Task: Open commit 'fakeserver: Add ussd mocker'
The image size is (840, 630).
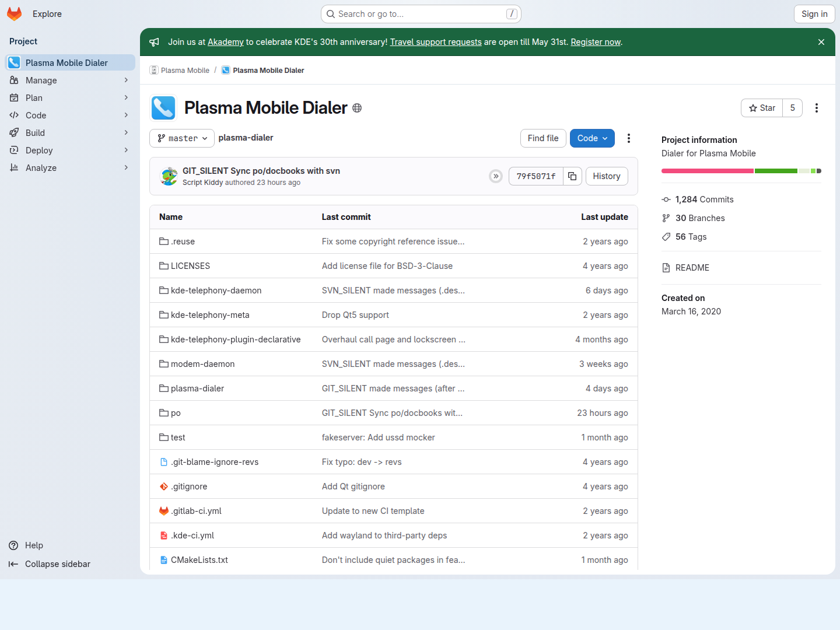Action: (x=379, y=437)
